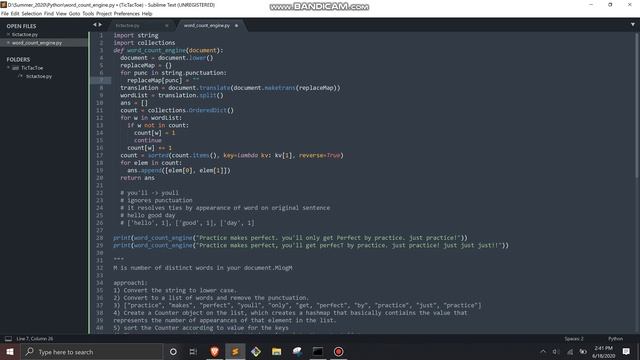
Task: Click Line 7, Column 26 status text
Action: tap(35, 339)
